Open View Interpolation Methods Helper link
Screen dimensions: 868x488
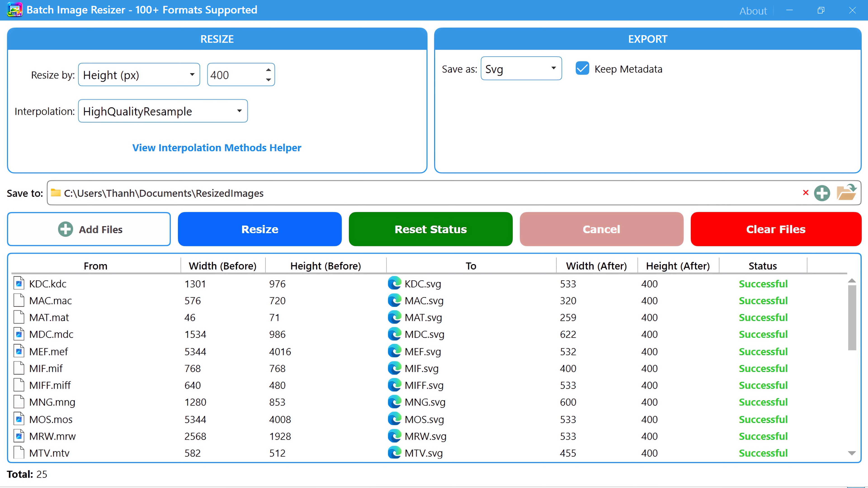(x=217, y=148)
